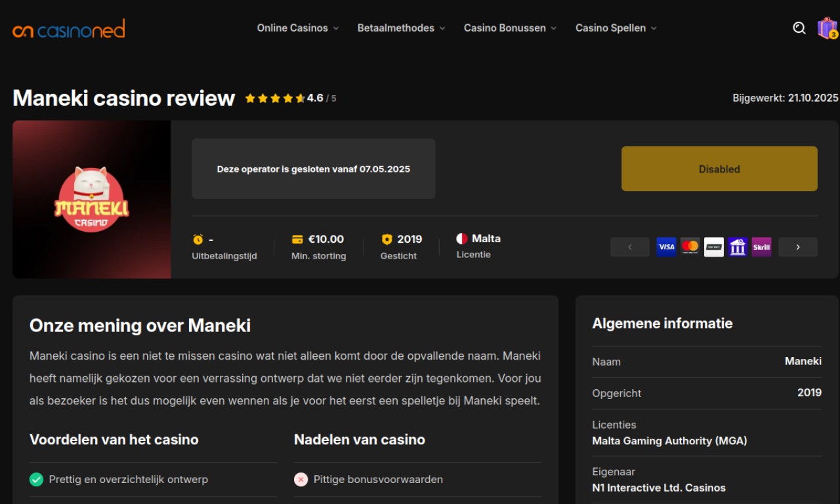The image size is (840, 504).
Task: Open the Casino Bonussen dropdown
Action: point(510,28)
